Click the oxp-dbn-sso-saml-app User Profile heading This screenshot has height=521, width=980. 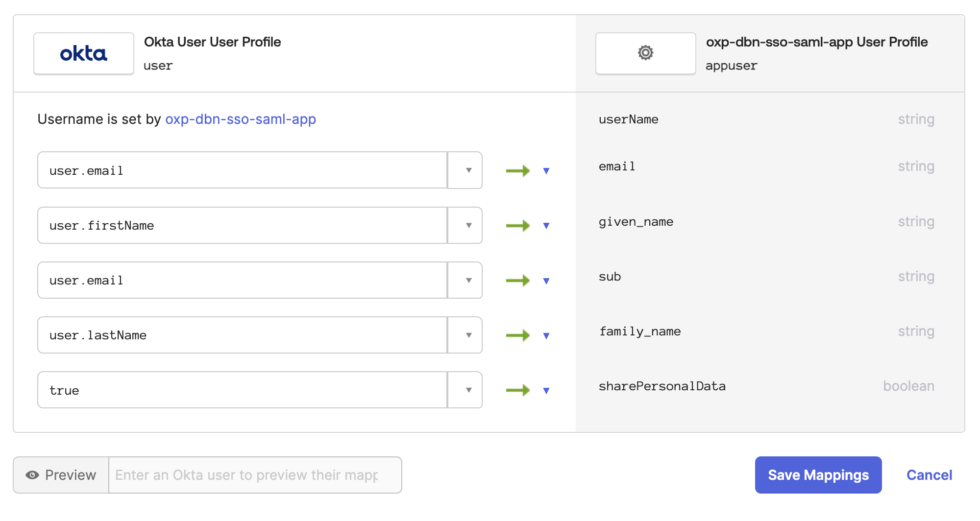point(817,42)
